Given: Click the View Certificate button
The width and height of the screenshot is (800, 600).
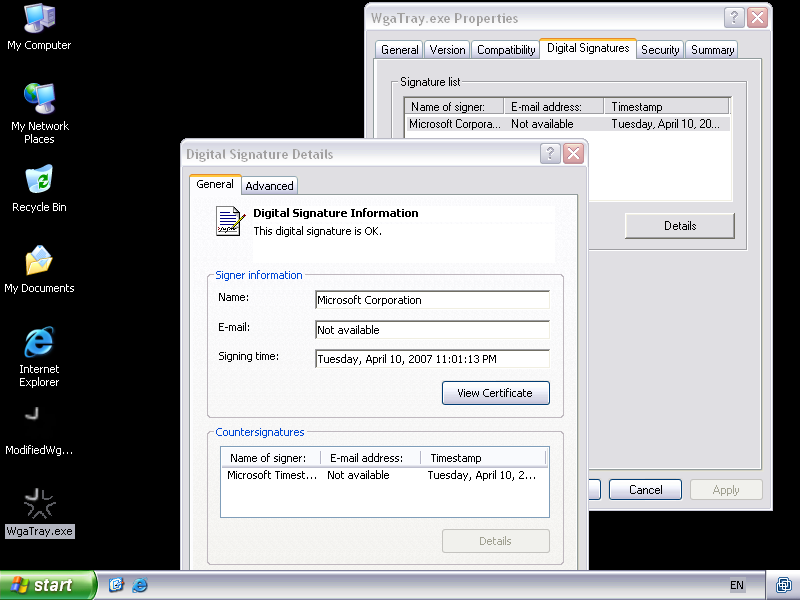Looking at the screenshot, I should click(x=495, y=393).
